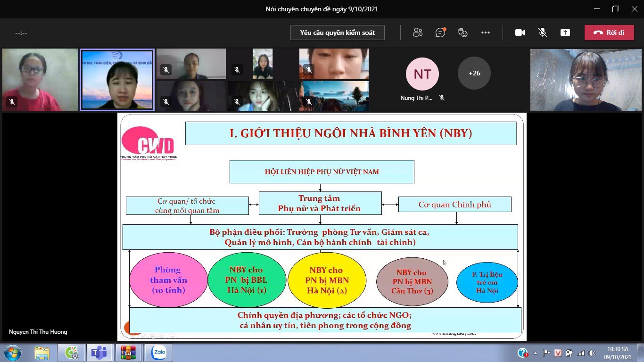Viewport: 644px width, 362px height.
Task: Unmute the microphone
Action: click(543, 33)
